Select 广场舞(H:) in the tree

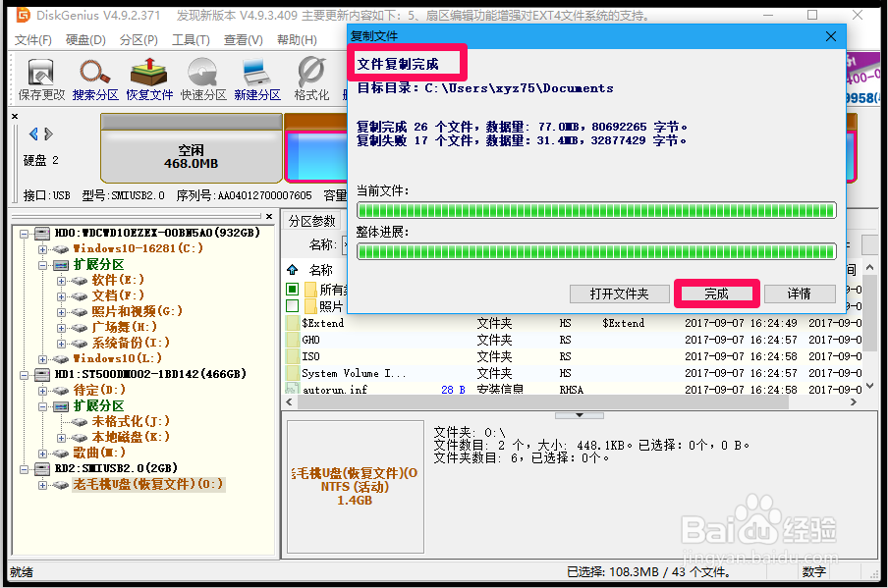124,327
